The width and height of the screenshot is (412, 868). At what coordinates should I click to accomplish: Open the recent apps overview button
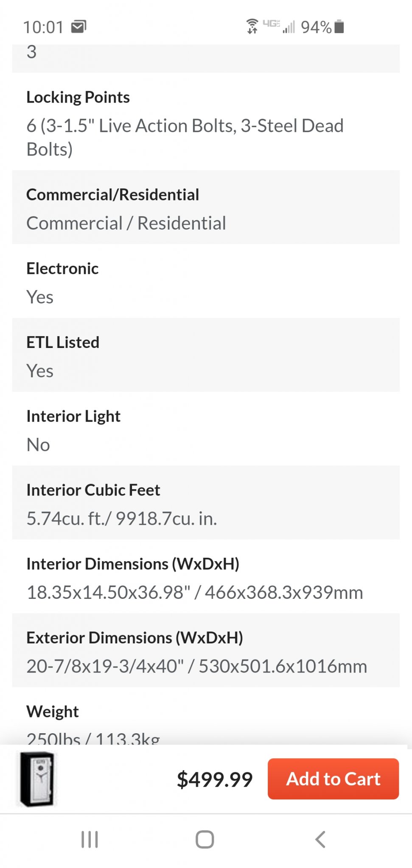coord(90,839)
